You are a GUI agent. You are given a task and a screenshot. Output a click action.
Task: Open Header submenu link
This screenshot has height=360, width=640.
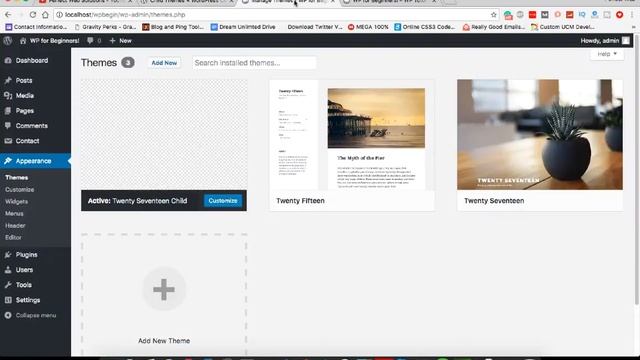click(15, 225)
